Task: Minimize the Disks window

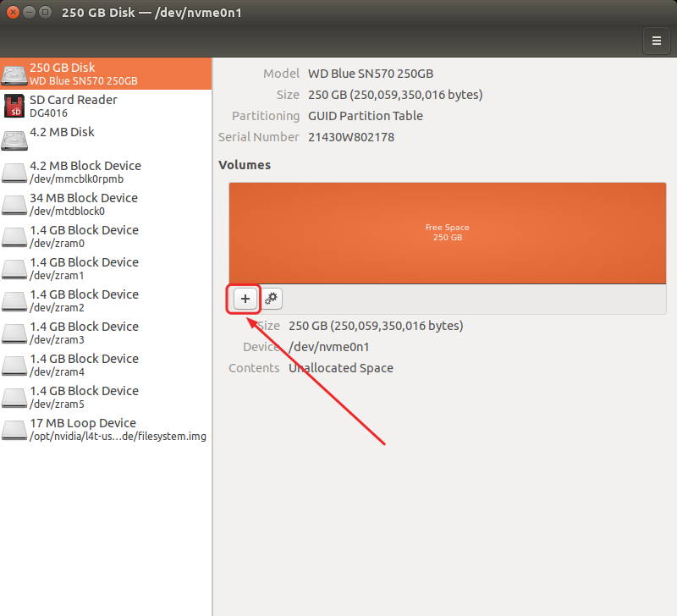Action: coord(29,12)
